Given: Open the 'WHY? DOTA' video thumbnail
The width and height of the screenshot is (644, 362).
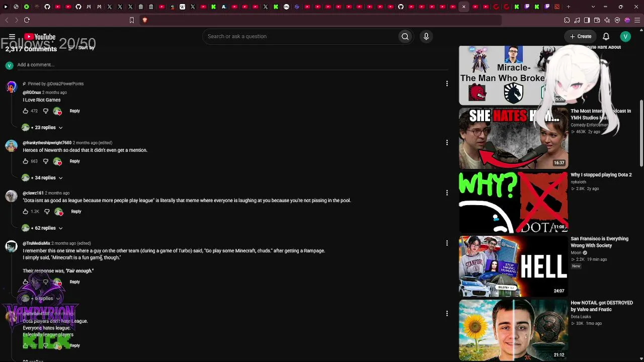Looking at the screenshot, I should coord(513,202).
